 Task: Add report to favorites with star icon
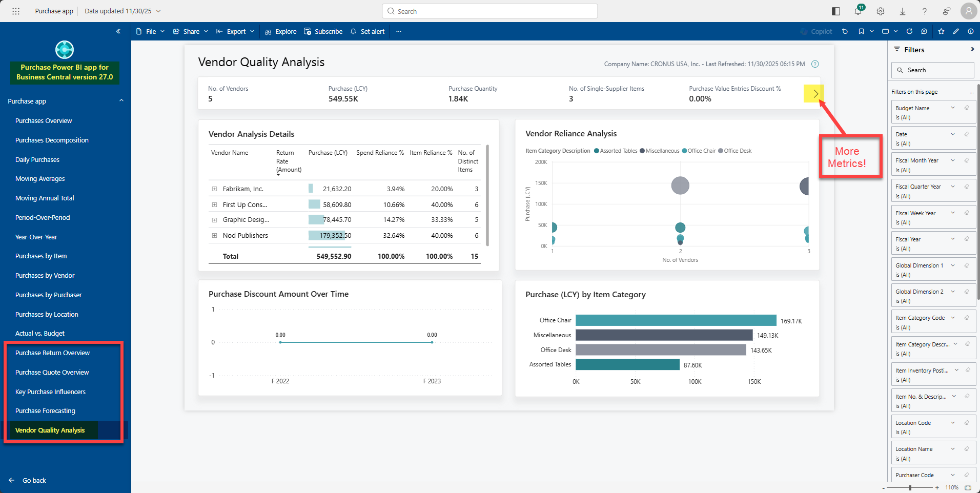click(x=941, y=31)
